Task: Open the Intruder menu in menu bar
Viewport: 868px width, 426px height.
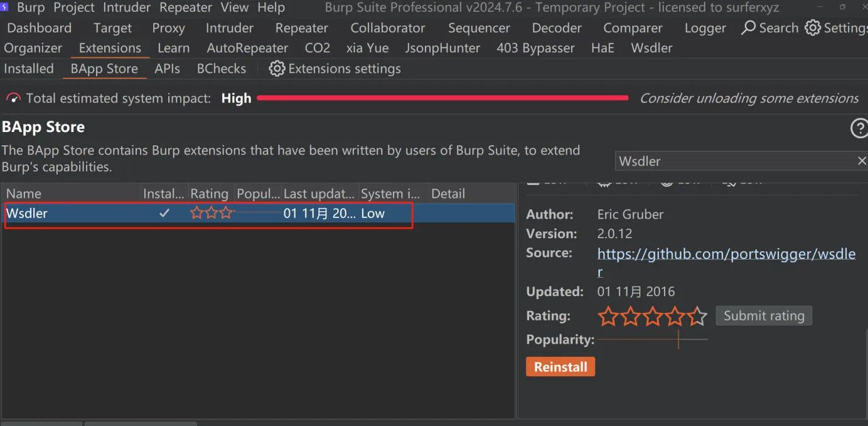Action: 127,8
